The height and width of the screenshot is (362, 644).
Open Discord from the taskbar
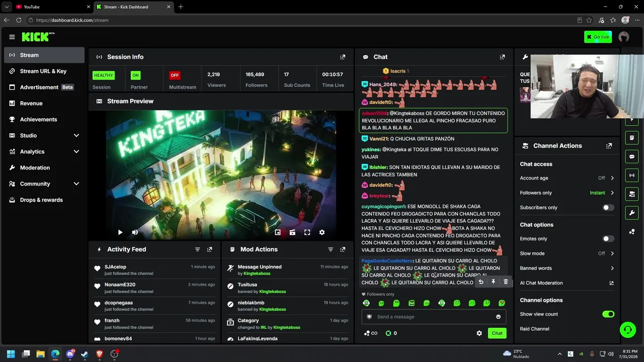(70, 354)
